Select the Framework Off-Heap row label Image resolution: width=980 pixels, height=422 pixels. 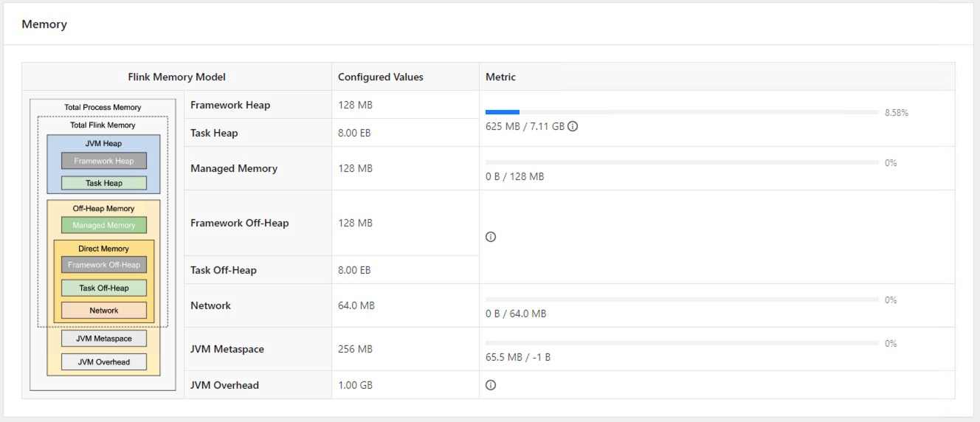tap(240, 223)
